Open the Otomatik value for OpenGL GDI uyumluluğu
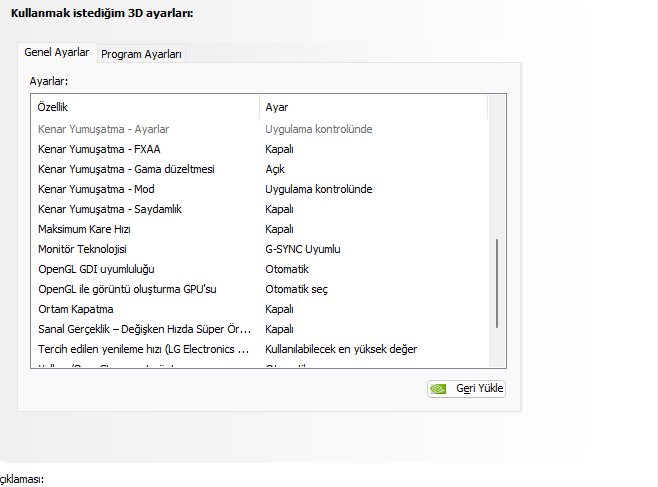Screen dimensions: 658x487 [x=287, y=269]
